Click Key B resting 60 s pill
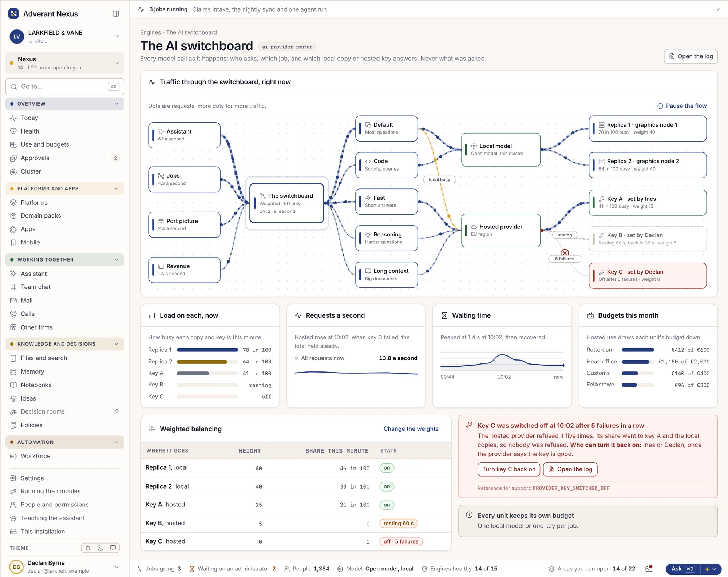The height and width of the screenshot is (577, 728). (398, 523)
